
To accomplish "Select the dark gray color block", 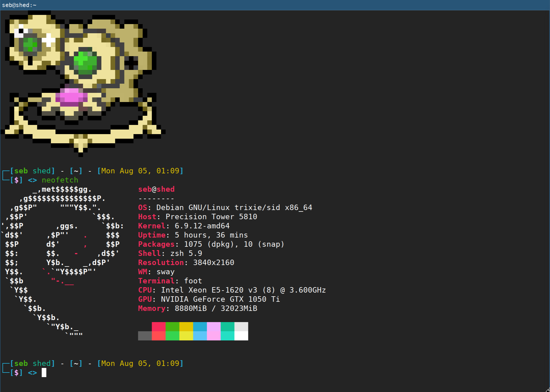I will tap(145, 336).
